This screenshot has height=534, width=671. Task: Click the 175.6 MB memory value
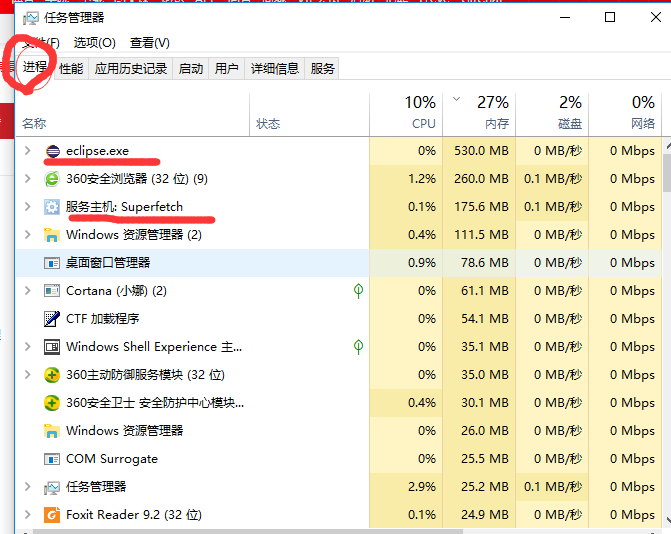[481, 207]
